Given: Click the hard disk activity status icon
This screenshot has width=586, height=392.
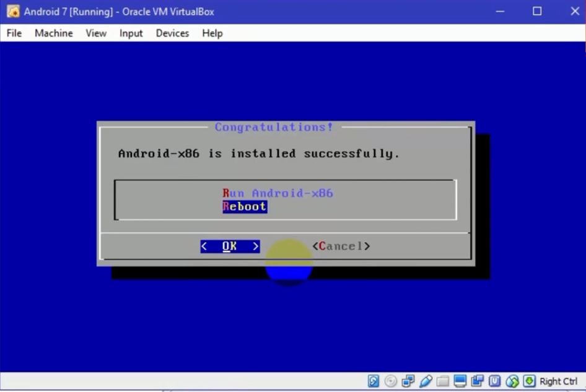Looking at the screenshot, I should (x=374, y=381).
